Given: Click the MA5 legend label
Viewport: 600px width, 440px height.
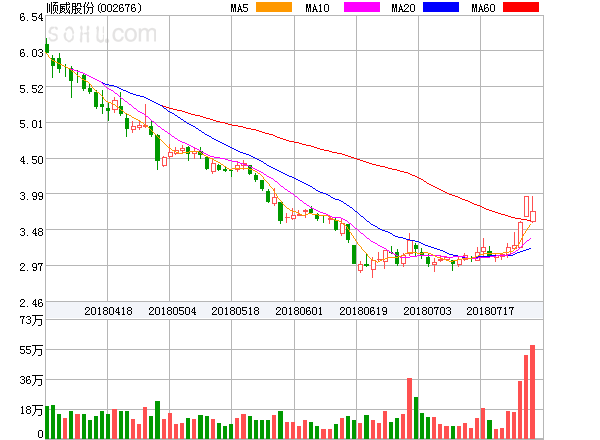Looking at the screenshot, I should (240, 8).
